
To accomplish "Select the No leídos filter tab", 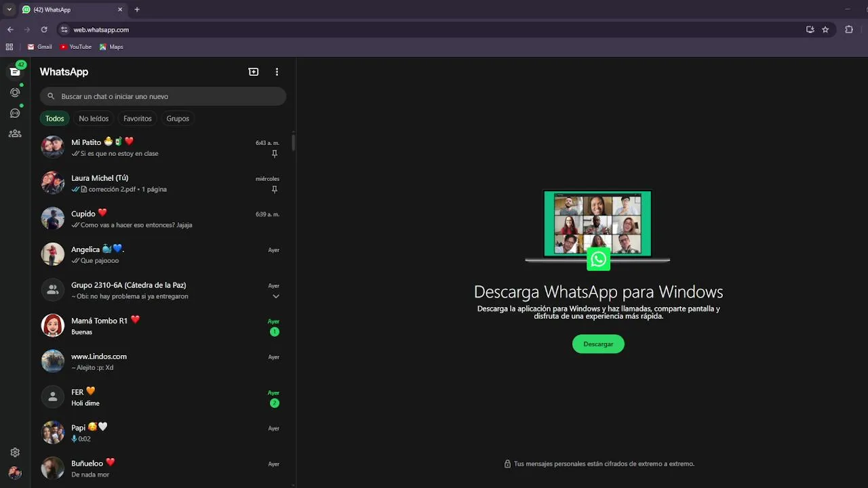I will click(94, 119).
